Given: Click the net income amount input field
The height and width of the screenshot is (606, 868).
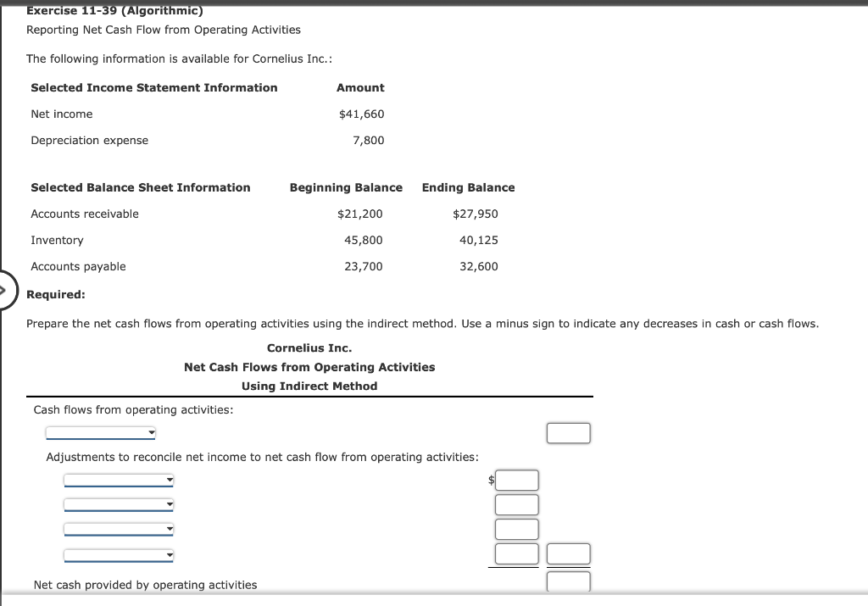Looking at the screenshot, I should [x=568, y=432].
